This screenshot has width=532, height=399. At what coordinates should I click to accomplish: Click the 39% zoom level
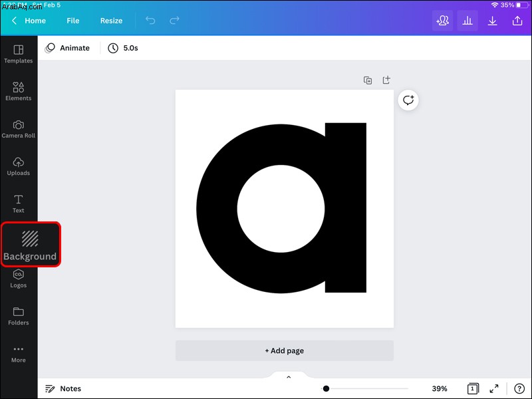tap(440, 388)
